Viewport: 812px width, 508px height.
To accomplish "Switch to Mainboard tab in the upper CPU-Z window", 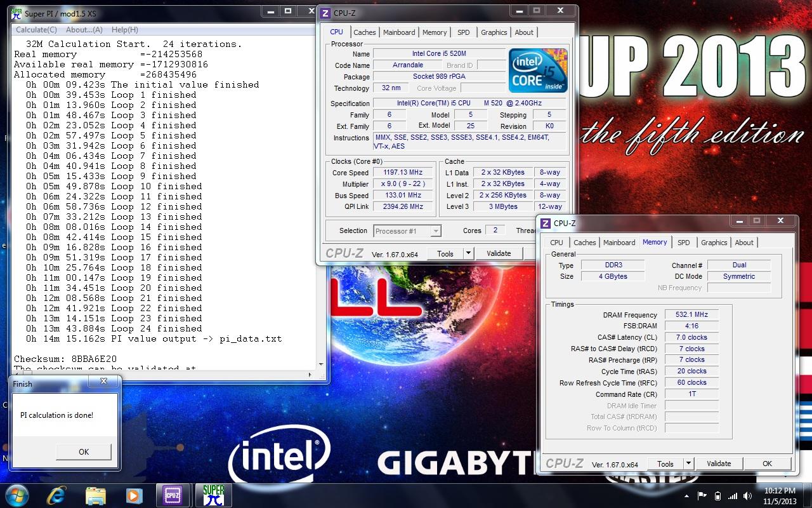I will click(399, 32).
